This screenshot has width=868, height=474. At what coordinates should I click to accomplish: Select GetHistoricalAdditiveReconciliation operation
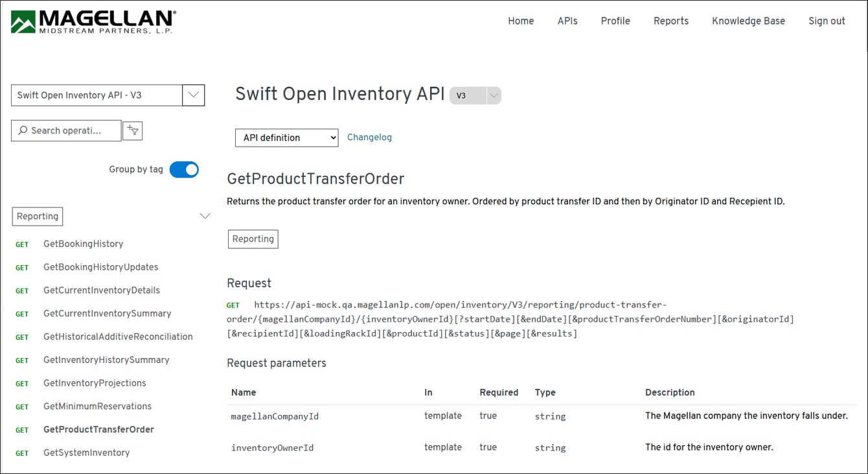click(118, 337)
